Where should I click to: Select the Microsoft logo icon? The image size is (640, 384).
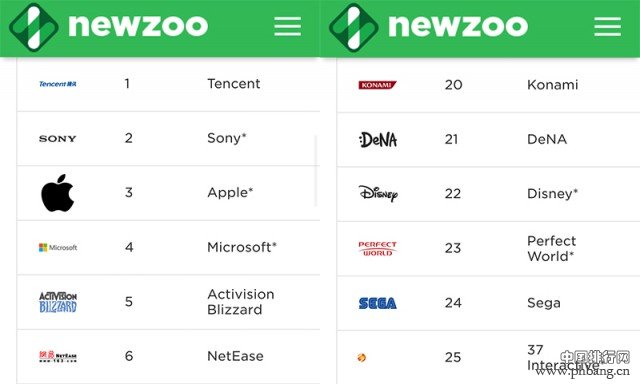pos(58,247)
